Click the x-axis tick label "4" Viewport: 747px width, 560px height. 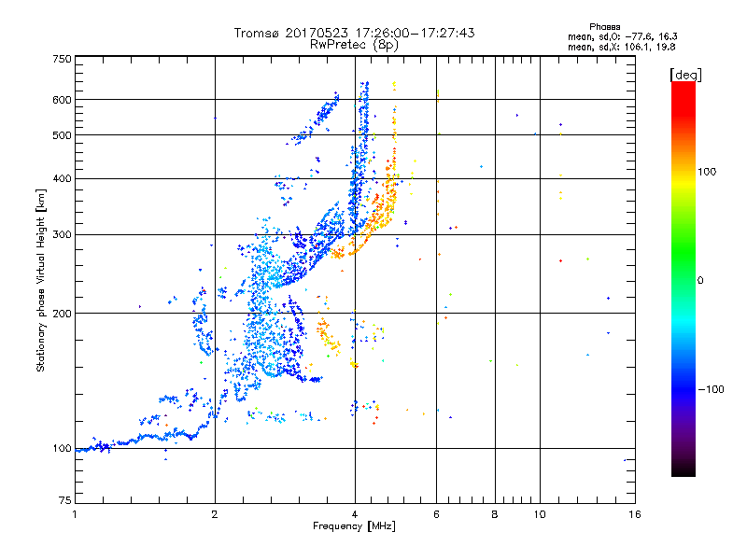(x=355, y=514)
